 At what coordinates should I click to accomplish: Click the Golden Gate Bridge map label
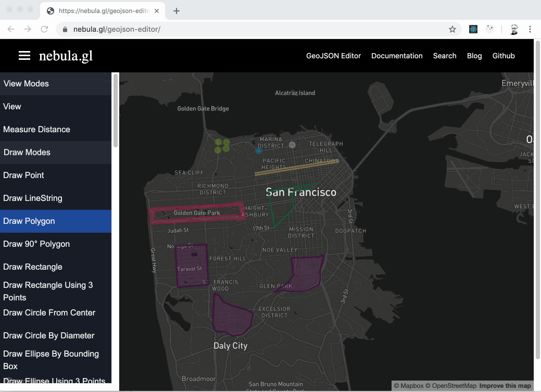pos(203,108)
